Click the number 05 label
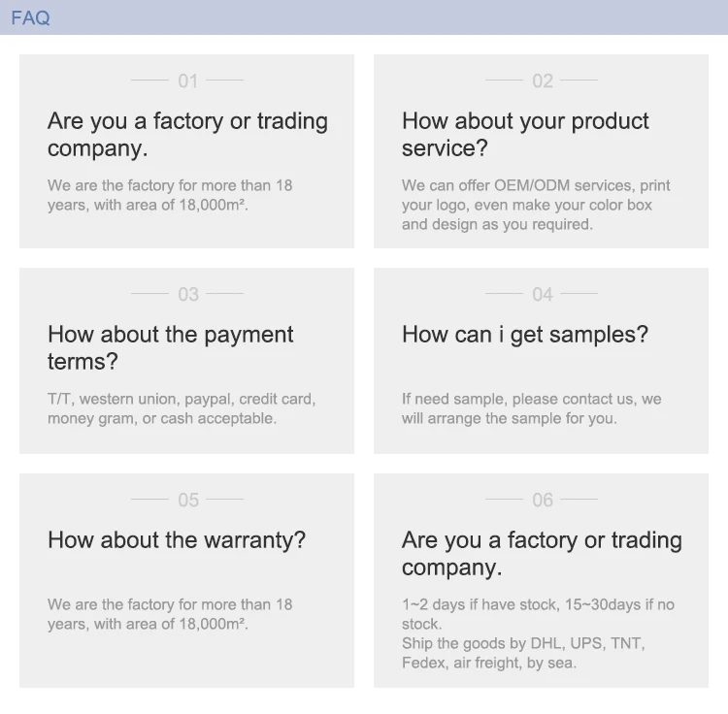This screenshot has height=714, width=728. tap(187, 500)
